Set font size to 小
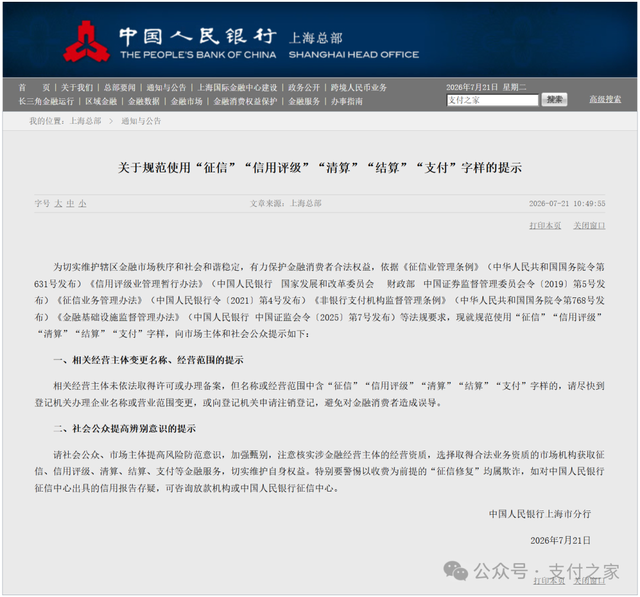This screenshot has height=597, width=640. 82,203
